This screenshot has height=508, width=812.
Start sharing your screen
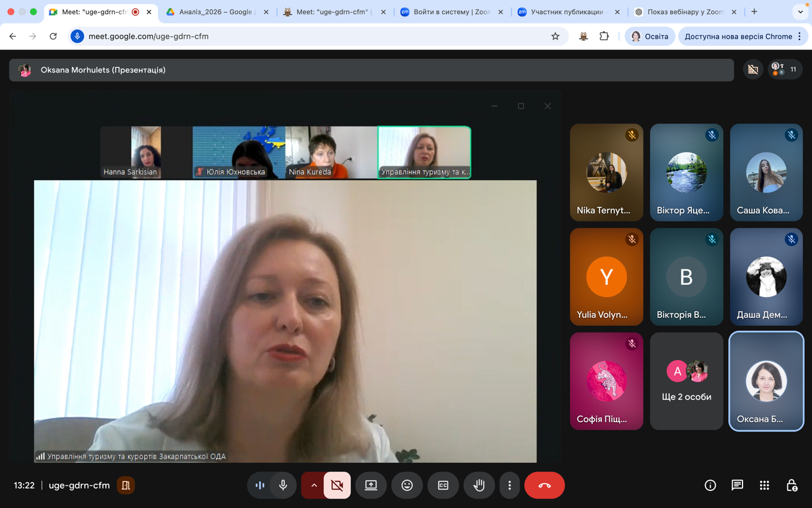tap(371, 486)
